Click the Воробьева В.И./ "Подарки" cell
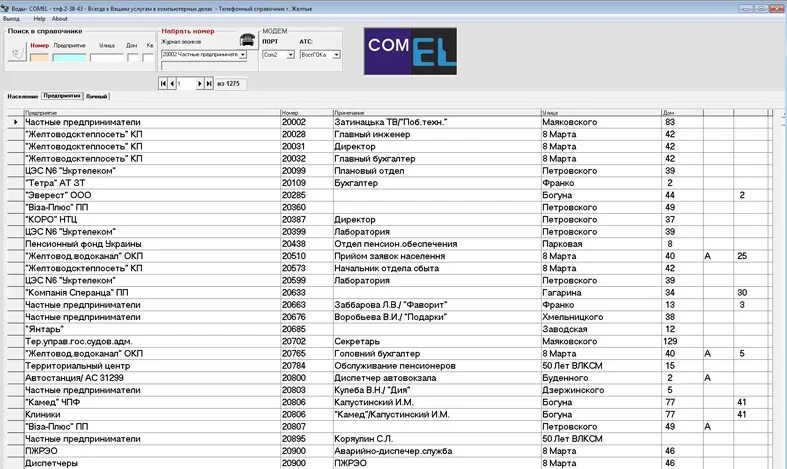 pos(437,317)
